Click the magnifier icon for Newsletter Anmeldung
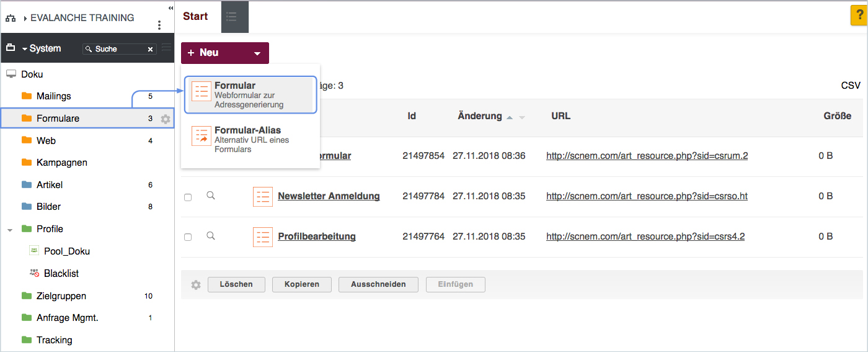 (211, 196)
